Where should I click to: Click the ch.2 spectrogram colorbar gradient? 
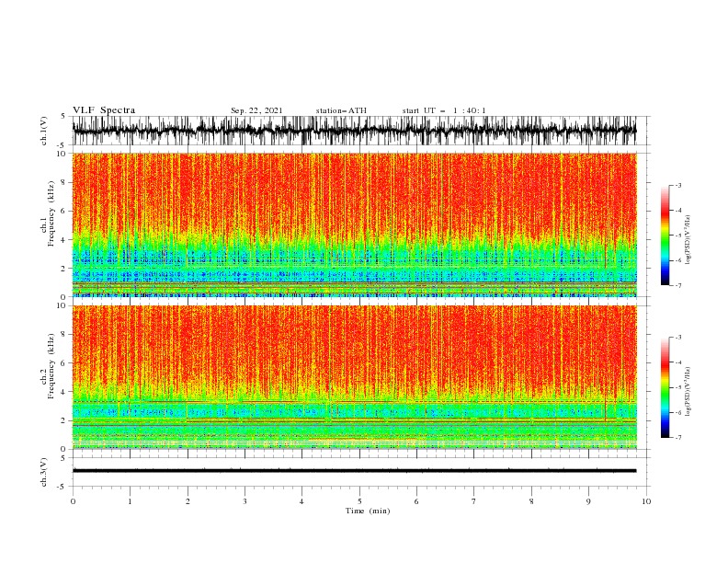tap(665, 387)
